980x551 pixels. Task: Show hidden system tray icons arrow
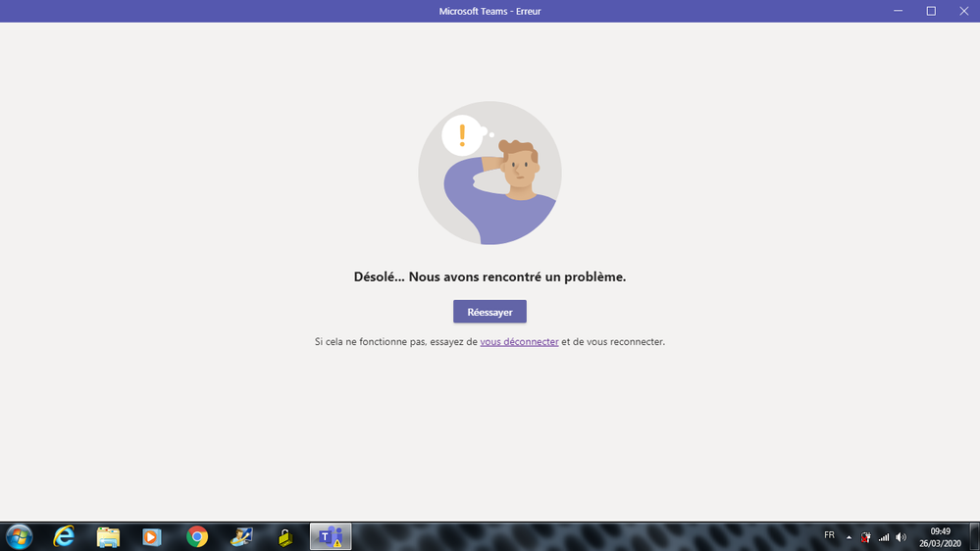849,536
